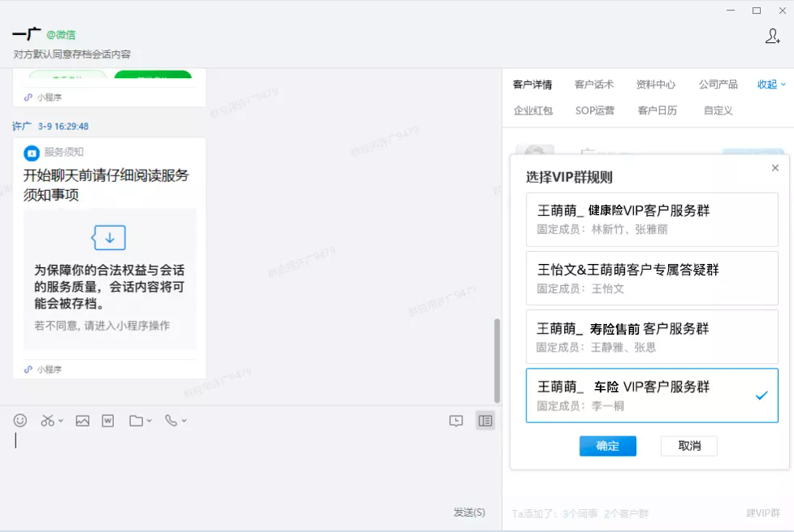Toggle the sidebar panel icon
Screen dimensions: 794x532
tap(485, 421)
